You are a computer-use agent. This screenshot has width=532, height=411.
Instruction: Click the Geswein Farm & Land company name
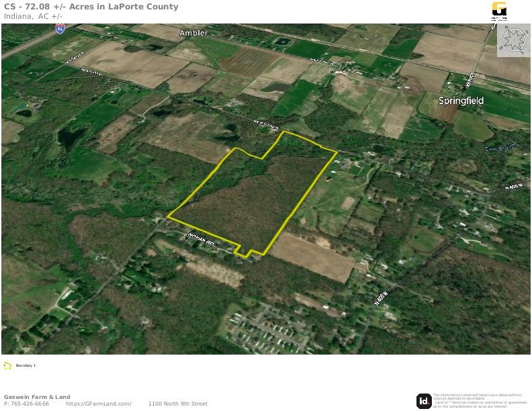click(x=37, y=397)
